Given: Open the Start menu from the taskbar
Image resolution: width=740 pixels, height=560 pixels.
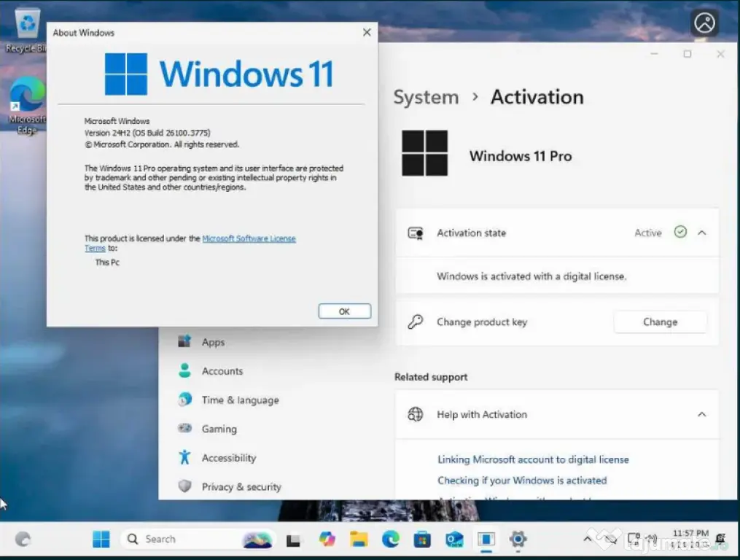Looking at the screenshot, I should point(101,540).
